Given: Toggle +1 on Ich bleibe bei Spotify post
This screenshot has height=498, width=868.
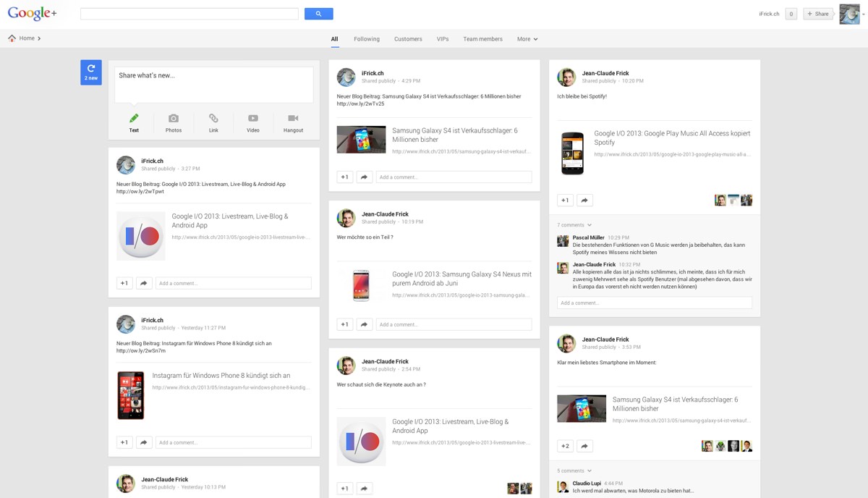Looking at the screenshot, I should tap(565, 201).
